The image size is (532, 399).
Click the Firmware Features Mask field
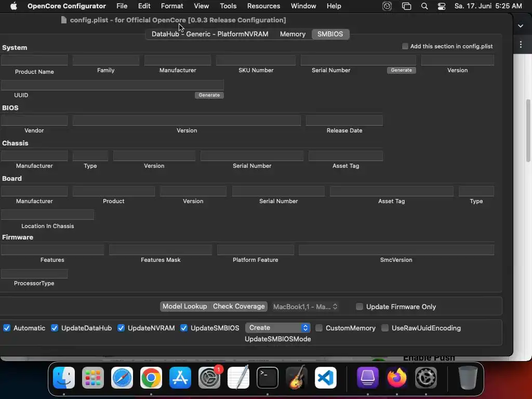161,250
